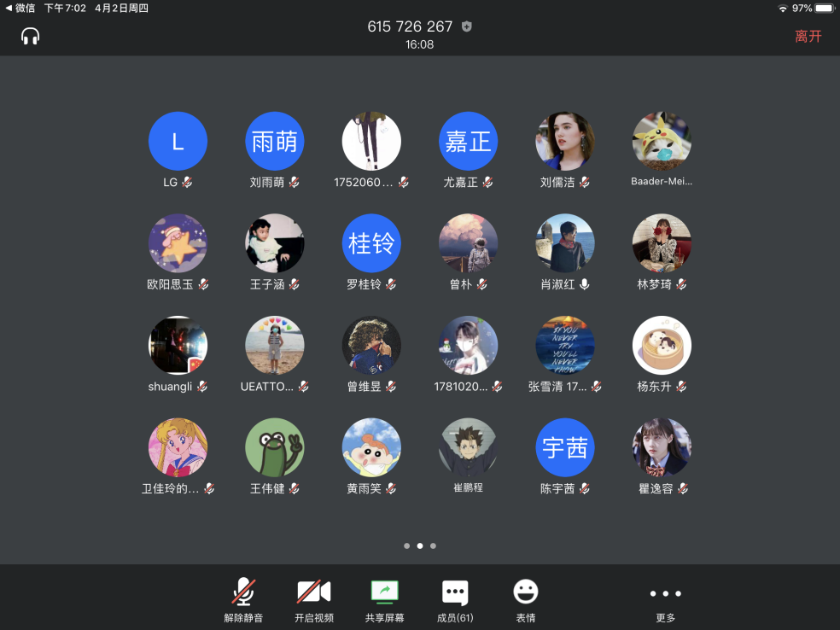
Task: Tap muted mic icon beside 曾维昱
Action: click(x=391, y=386)
